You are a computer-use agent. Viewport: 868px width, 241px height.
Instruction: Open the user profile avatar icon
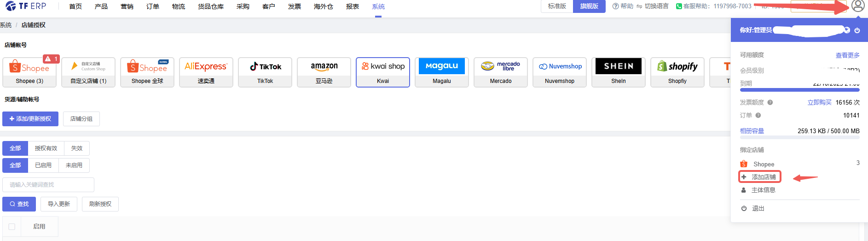(x=858, y=6)
